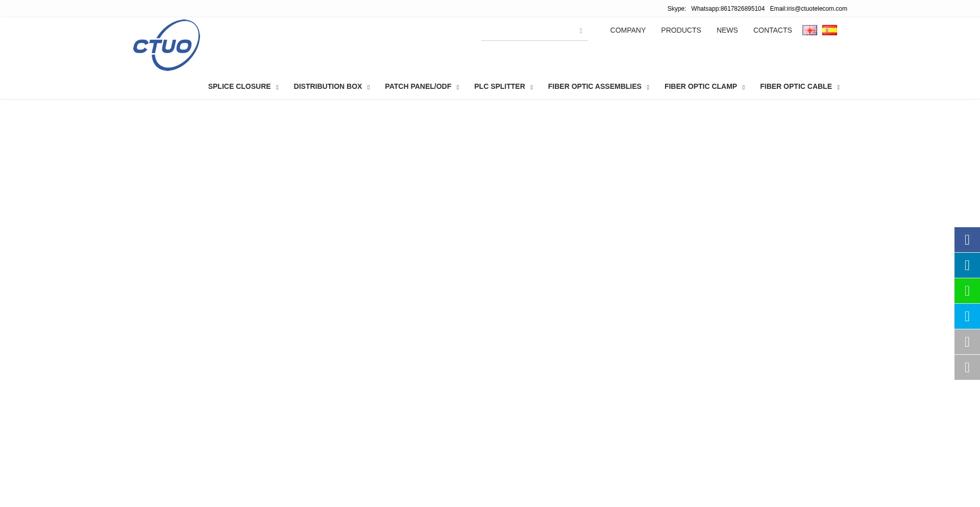Expand the Fiber Optic Cable dropdown arrow
The width and height of the screenshot is (980, 507).
pyautogui.click(x=838, y=88)
